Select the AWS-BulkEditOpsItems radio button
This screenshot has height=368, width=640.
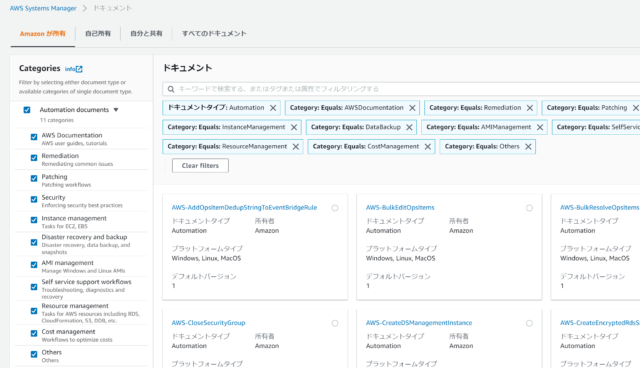(529, 208)
